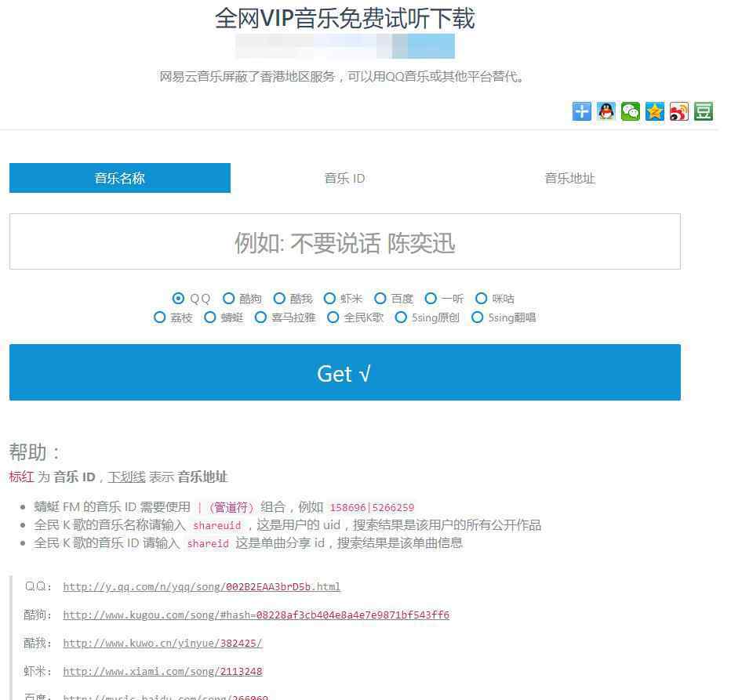The width and height of the screenshot is (731, 700).
Task: Click the shareuid code text
Action: [216, 526]
